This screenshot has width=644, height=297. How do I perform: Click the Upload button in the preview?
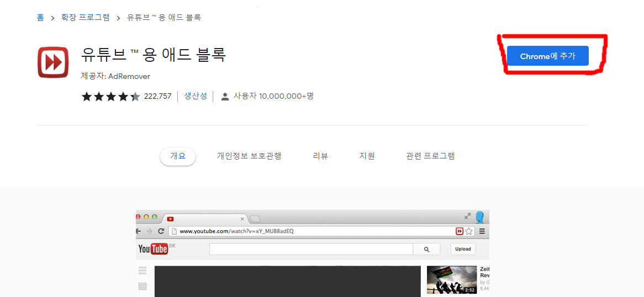[x=463, y=249]
